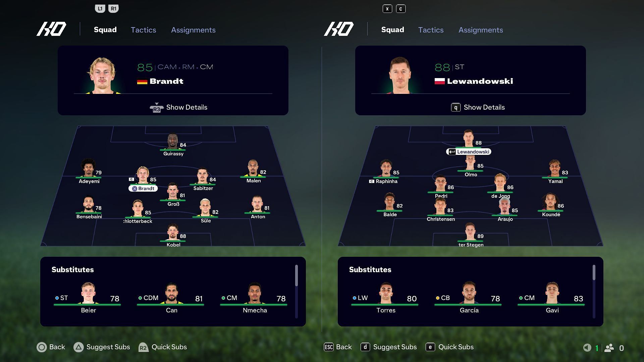Image resolution: width=644 pixels, height=362 pixels.
Task: Open Assignments tab for right team
Action: point(481,29)
